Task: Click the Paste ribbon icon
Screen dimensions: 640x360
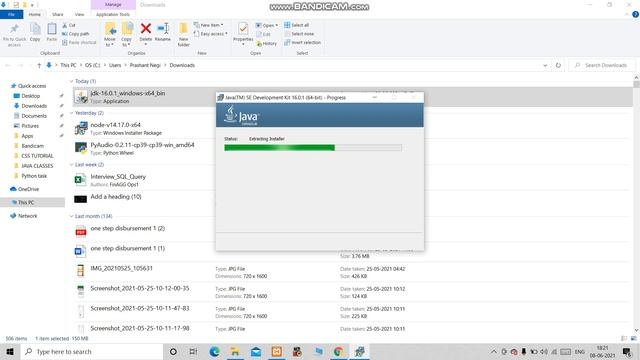Action: (51, 32)
